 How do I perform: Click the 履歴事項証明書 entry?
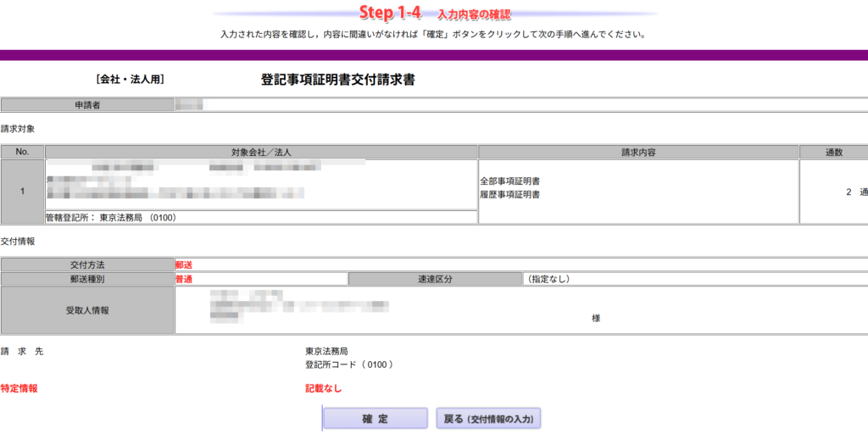(510, 194)
